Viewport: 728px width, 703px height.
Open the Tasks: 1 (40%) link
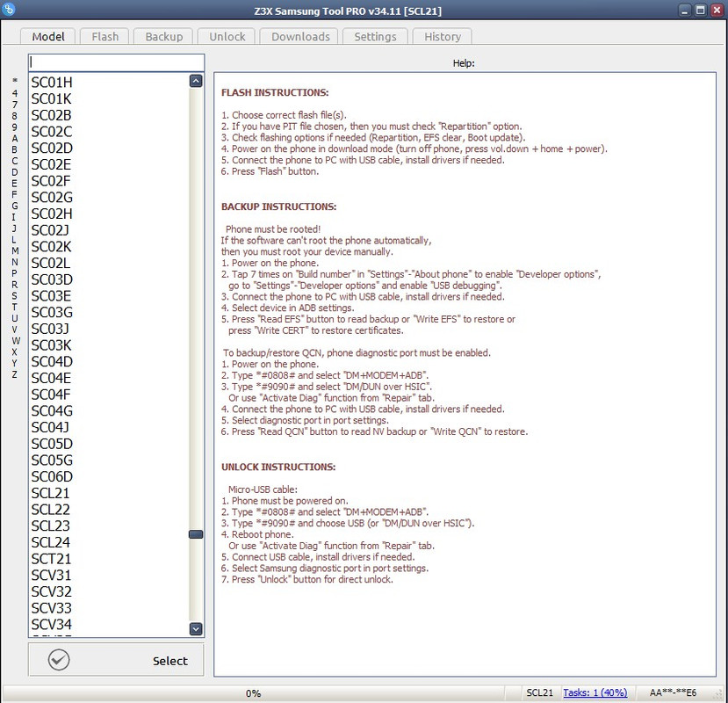point(595,692)
